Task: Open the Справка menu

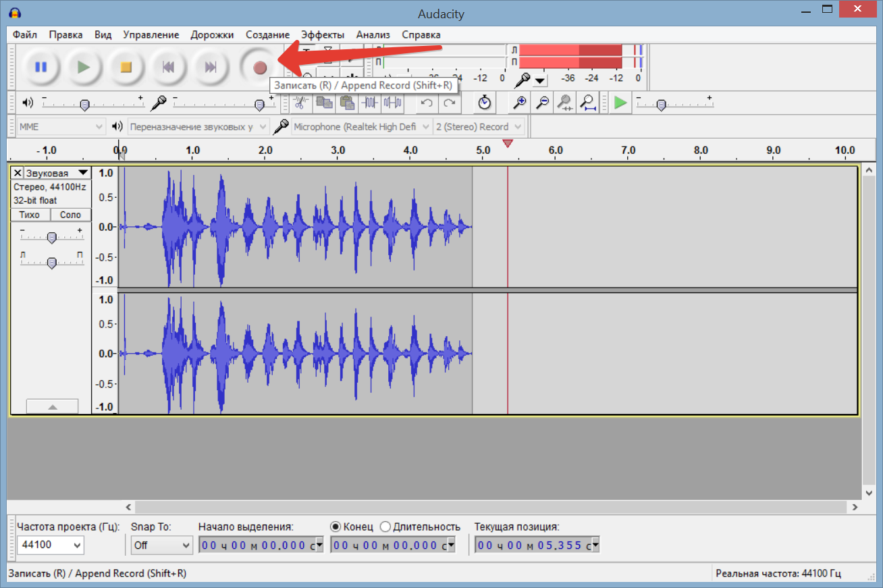Action: [421, 34]
